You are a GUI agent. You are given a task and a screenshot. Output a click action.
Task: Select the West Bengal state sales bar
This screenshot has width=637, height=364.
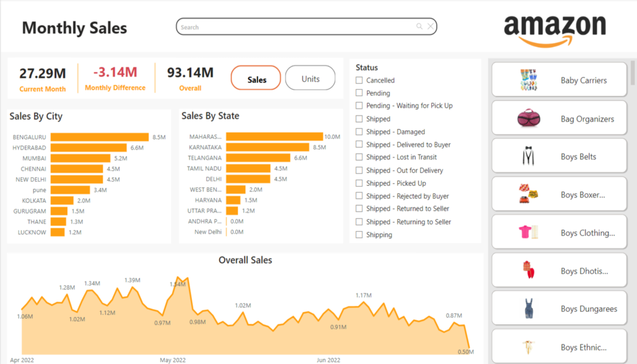pos(236,189)
